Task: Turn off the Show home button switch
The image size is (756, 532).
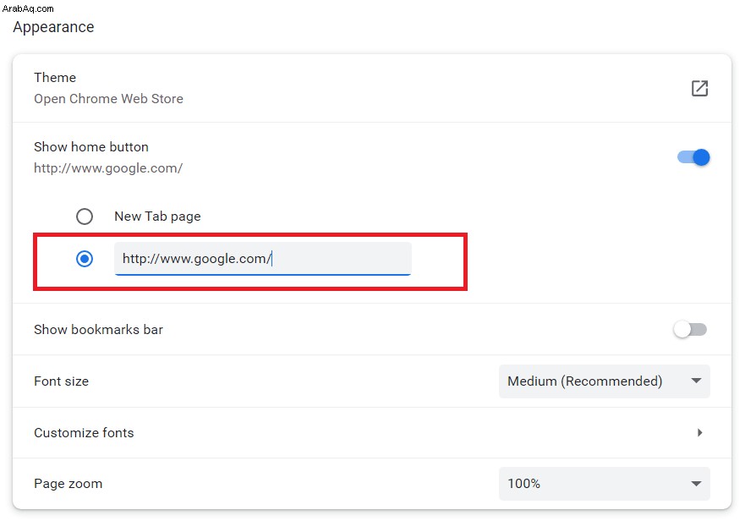Action: point(693,157)
